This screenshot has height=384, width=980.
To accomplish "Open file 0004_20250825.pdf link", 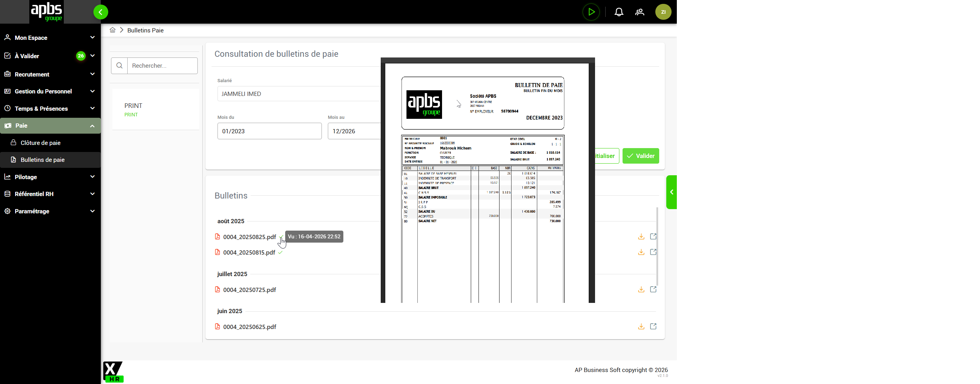I will pos(250,237).
